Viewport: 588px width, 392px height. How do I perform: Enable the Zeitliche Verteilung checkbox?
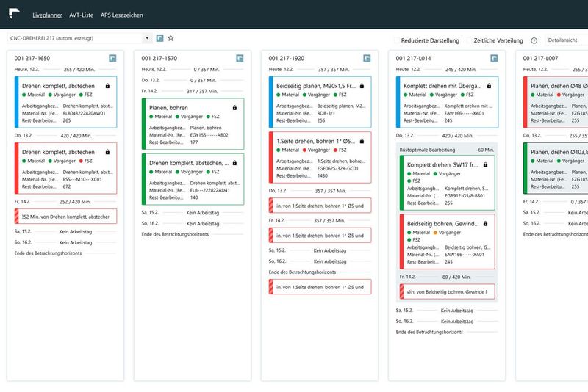(469, 40)
